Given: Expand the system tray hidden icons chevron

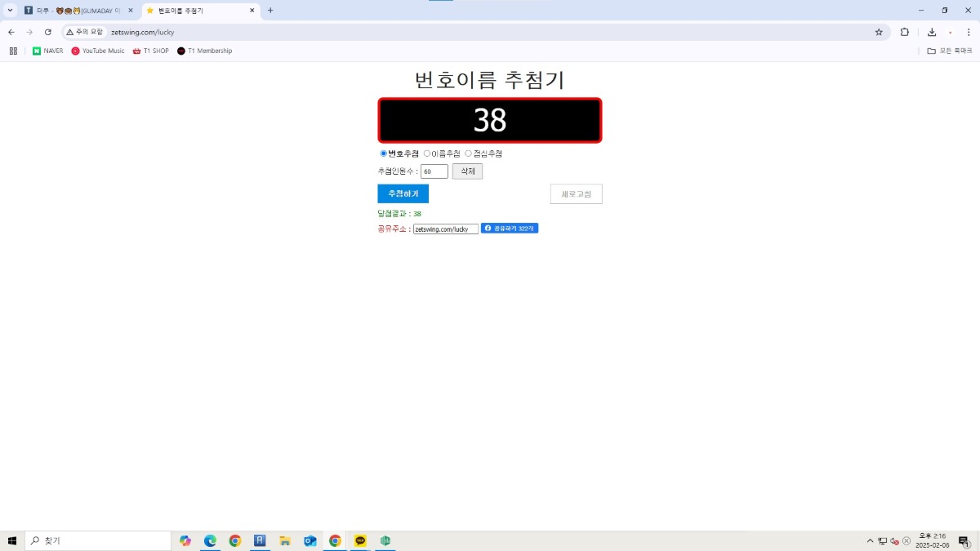Looking at the screenshot, I should (870, 540).
